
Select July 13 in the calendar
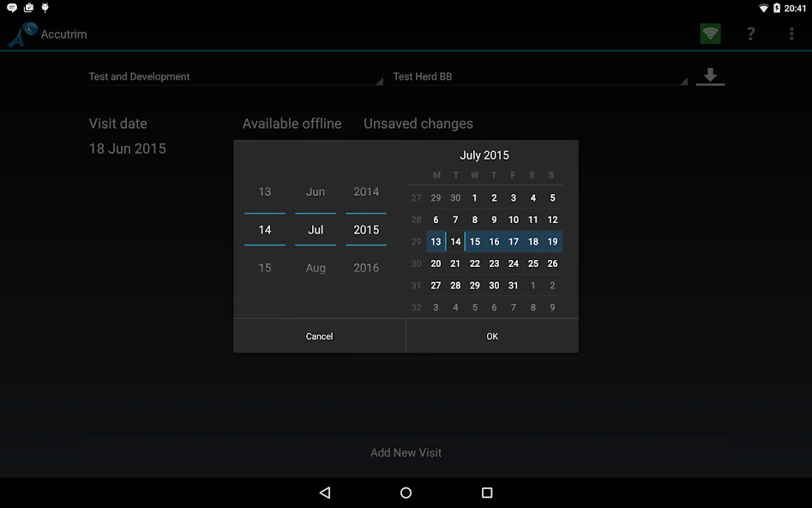(436, 242)
